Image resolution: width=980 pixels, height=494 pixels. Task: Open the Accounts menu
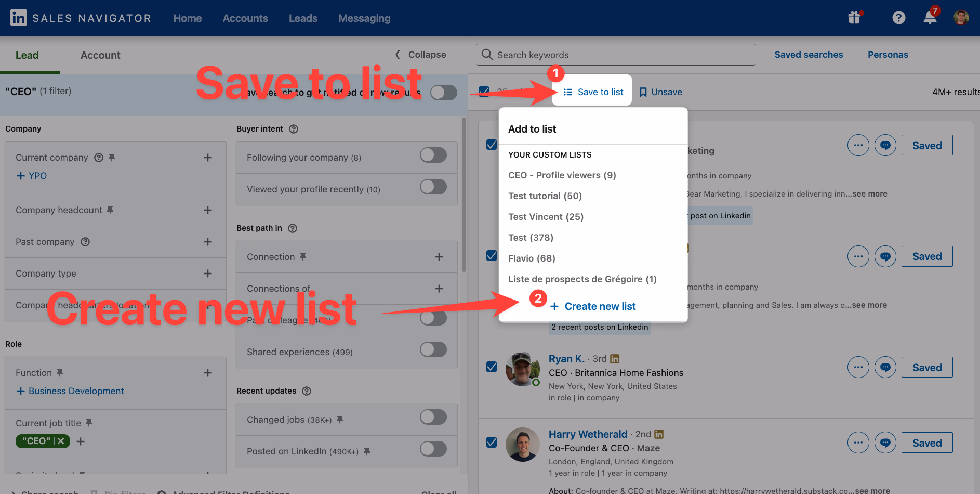pos(245,18)
